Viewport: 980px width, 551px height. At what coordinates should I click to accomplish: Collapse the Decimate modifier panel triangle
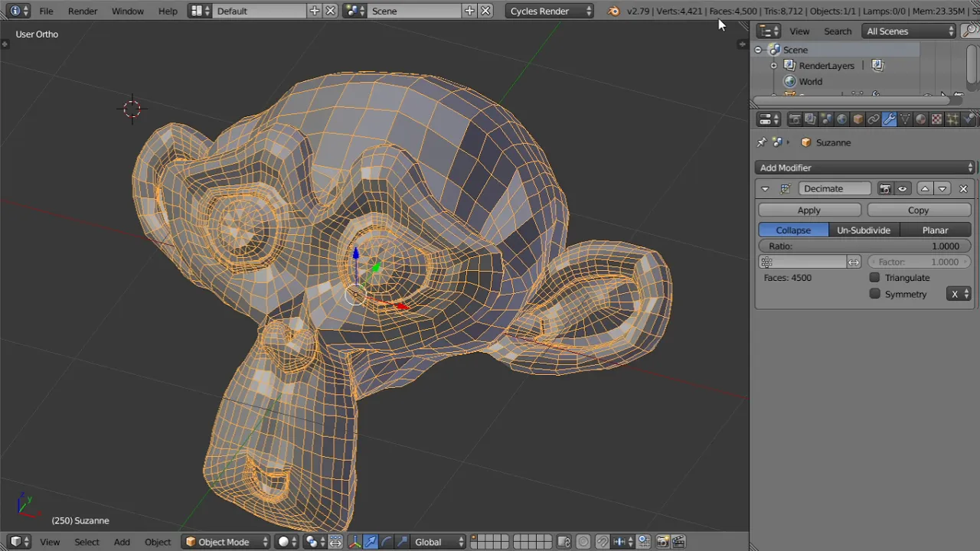pyautogui.click(x=765, y=189)
